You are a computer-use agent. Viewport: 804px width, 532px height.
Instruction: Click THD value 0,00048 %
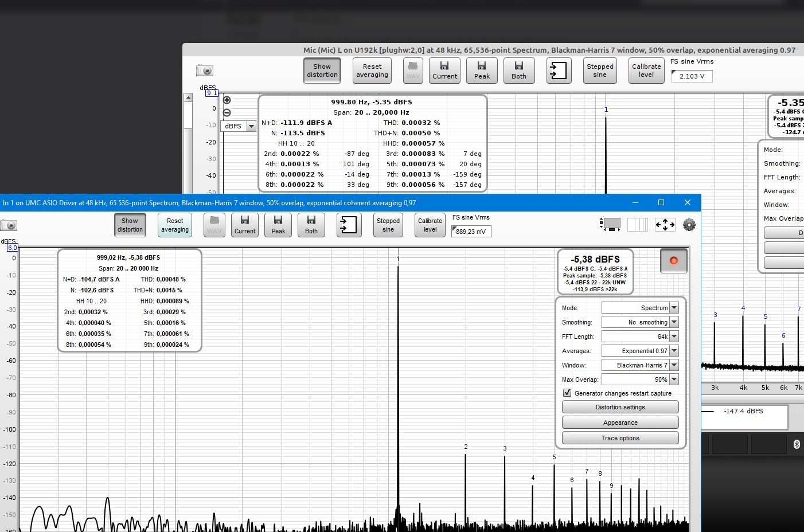[x=171, y=279]
